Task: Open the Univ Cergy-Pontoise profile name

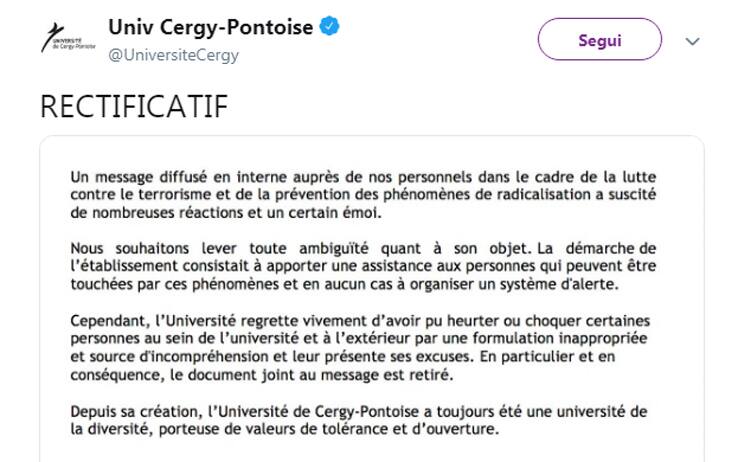Action: [210, 28]
